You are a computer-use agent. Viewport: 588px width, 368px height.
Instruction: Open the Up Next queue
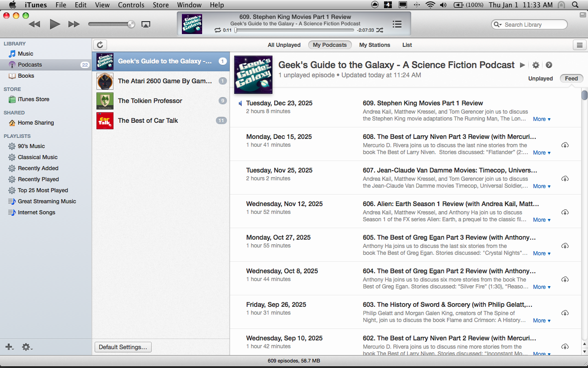pos(397,24)
